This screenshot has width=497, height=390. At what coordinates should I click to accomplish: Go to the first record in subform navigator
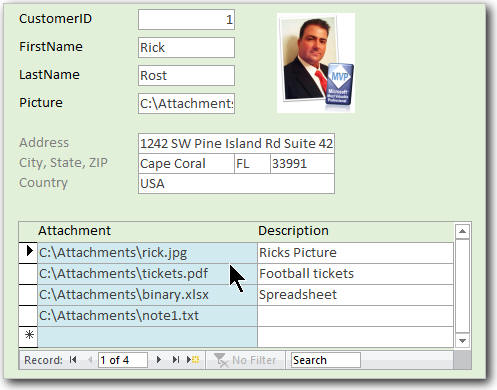(x=73, y=360)
